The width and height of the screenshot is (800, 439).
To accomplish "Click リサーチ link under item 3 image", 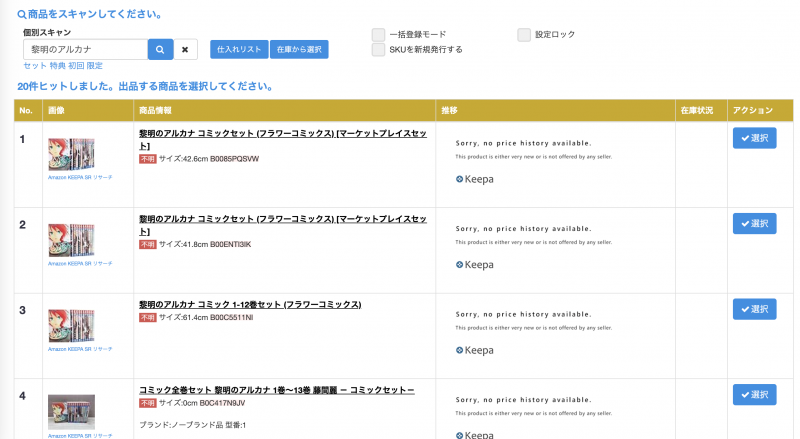I will tap(102, 349).
